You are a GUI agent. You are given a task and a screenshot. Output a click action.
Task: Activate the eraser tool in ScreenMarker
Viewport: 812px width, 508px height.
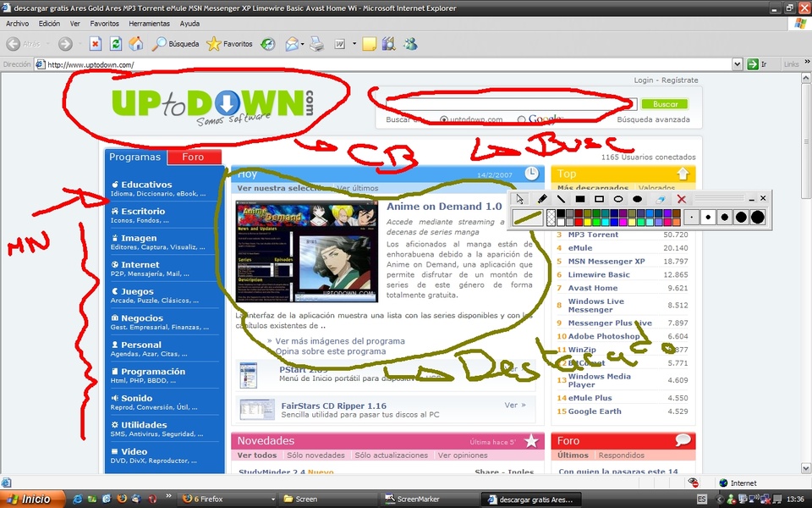(661, 199)
